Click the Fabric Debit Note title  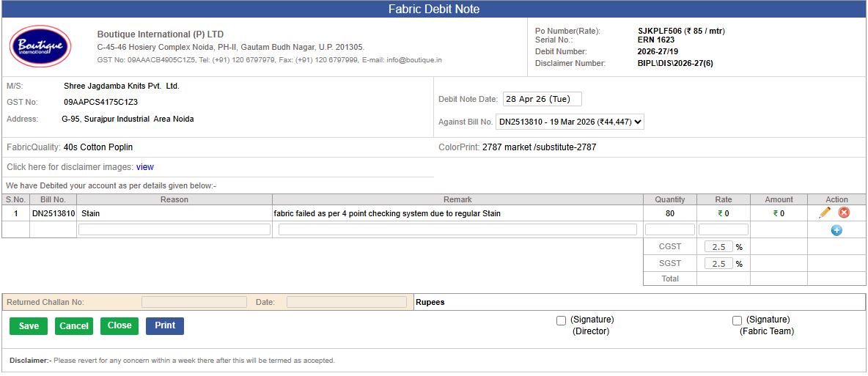pyautogui.click(x=434, y=9)
